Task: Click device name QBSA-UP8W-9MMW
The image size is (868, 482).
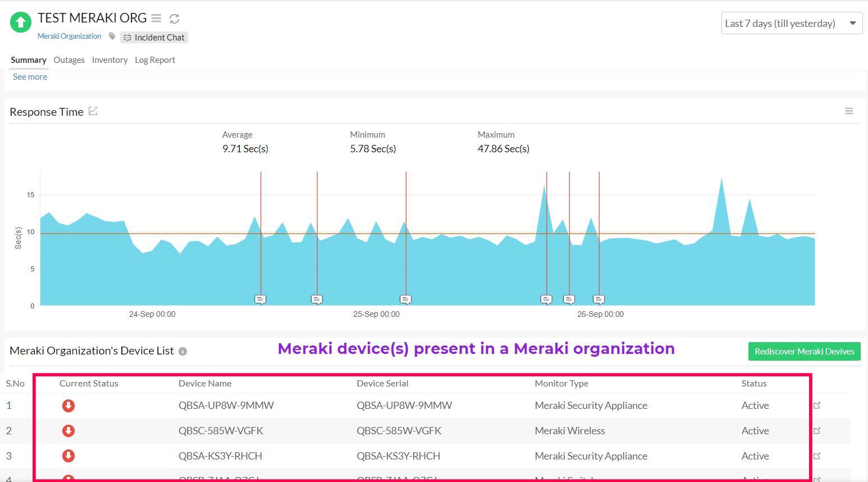Action: [226, 406]
